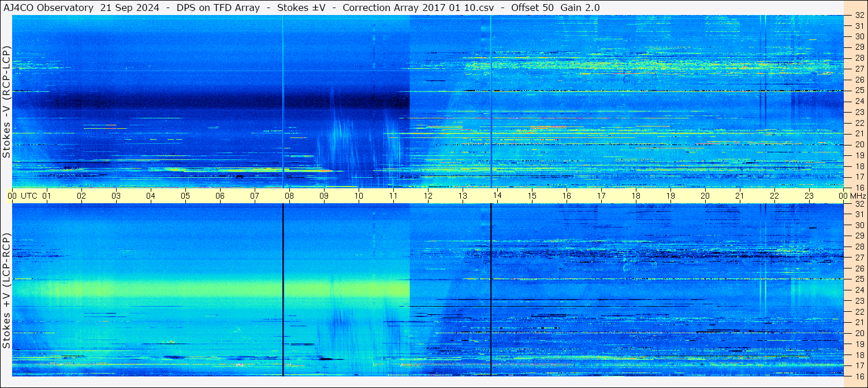Image resolution: width=868 pixels, height=388 pixels.
Task: Select the 03 hour tick on time axis
Action: pyautogui.click(x=116, y=196)
